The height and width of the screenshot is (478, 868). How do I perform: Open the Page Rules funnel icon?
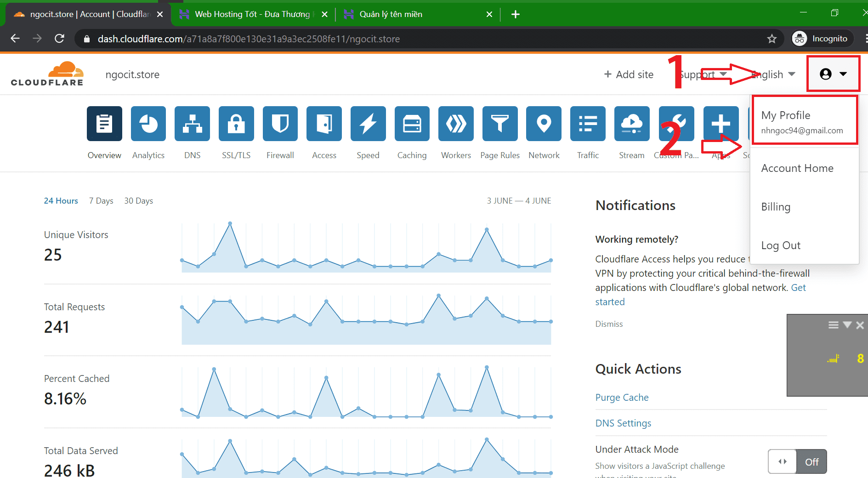(x=499, y=124)
